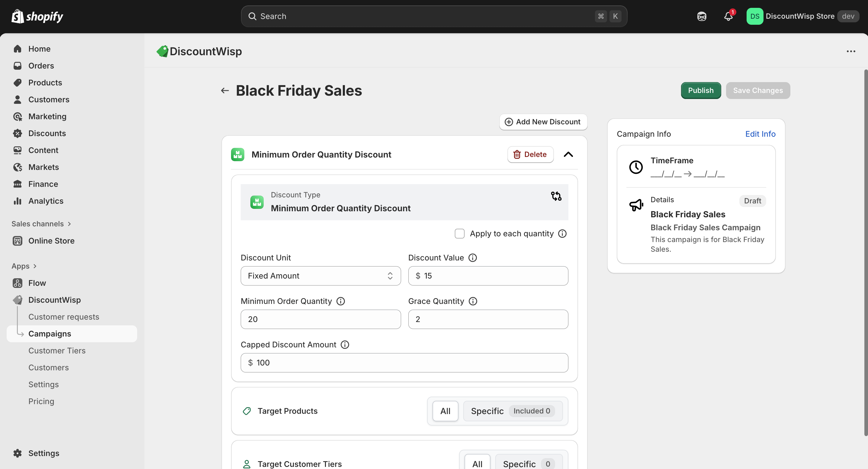Click the Capped Discount Amount input field
The height and width of the screenshot is (469, 868).
(404, 362)
